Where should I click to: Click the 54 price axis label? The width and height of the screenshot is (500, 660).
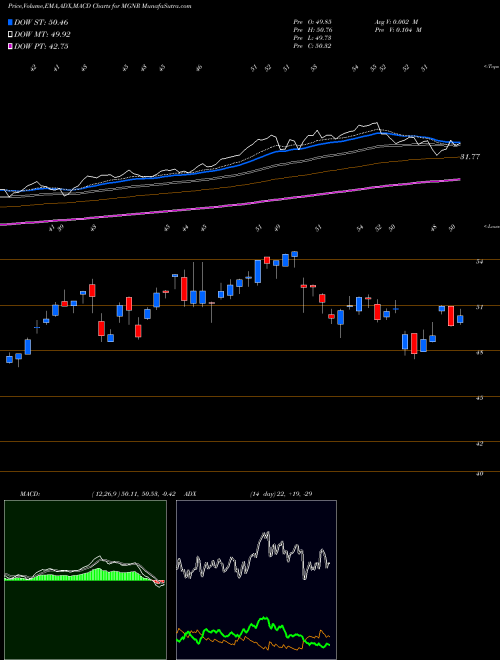tap(479, 262)
